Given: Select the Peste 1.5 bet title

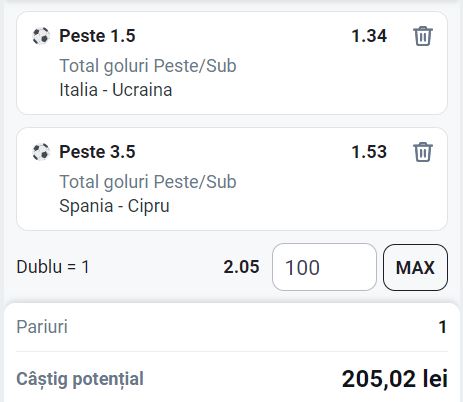Looking at the screenshot, I should [x=97, y=36].
